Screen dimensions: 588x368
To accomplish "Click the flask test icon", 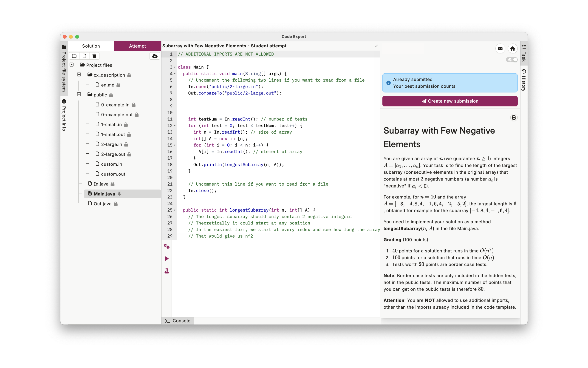I will click(x=167, y=271).
